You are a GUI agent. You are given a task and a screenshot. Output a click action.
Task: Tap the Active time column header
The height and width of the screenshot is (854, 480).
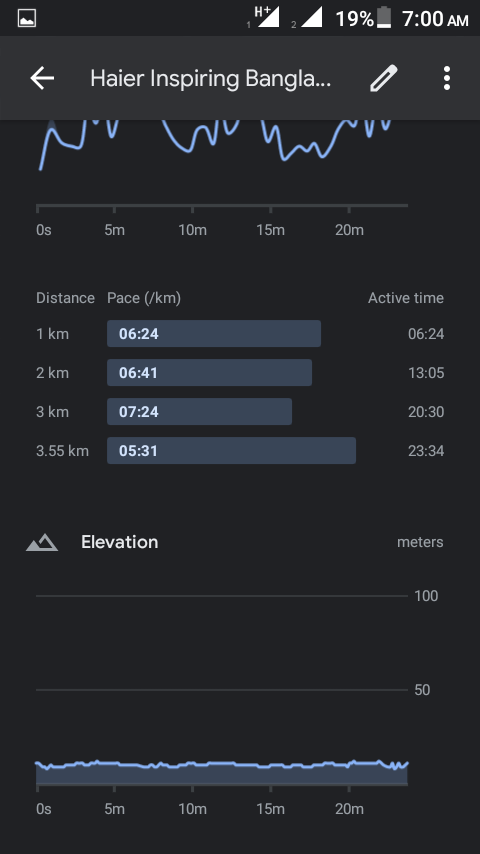tap(405, 298)
